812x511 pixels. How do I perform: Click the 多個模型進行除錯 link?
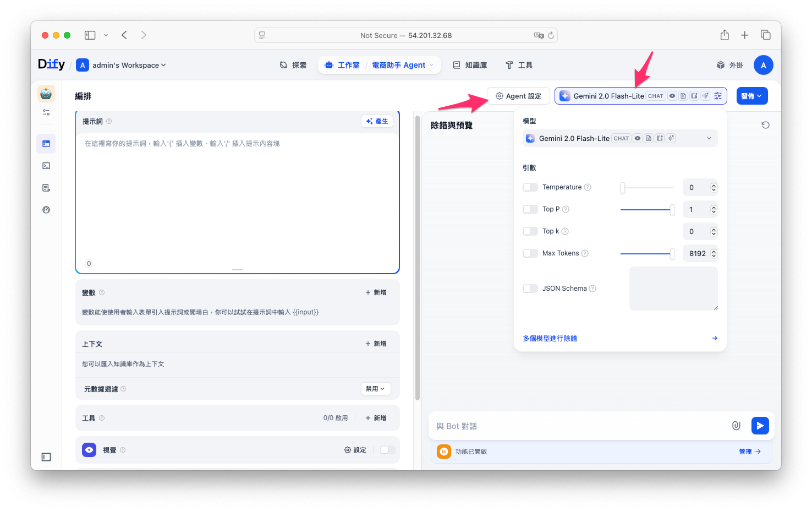coord(550,338)
